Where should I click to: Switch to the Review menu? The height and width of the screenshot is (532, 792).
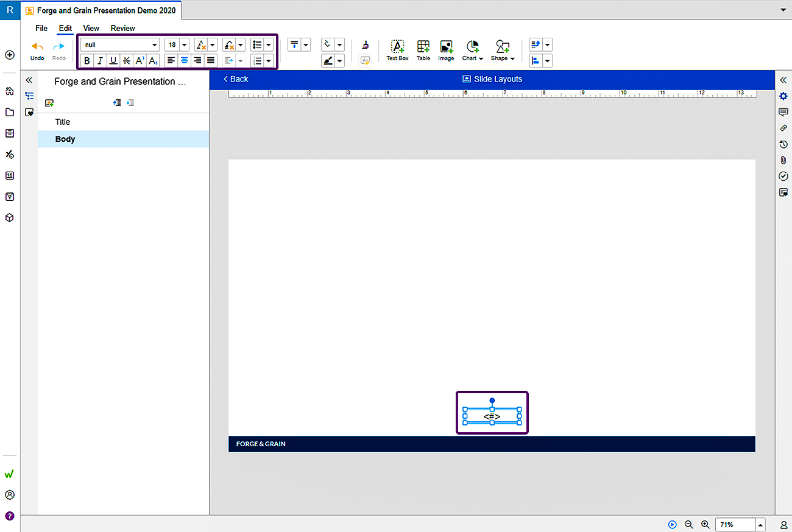[122, 28]
